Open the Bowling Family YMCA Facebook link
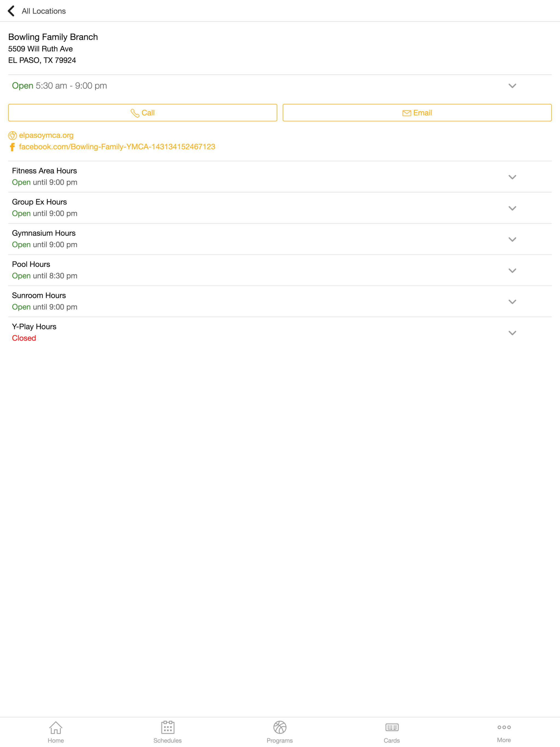This screenshot has height=747, width=560. coord(117,147)
